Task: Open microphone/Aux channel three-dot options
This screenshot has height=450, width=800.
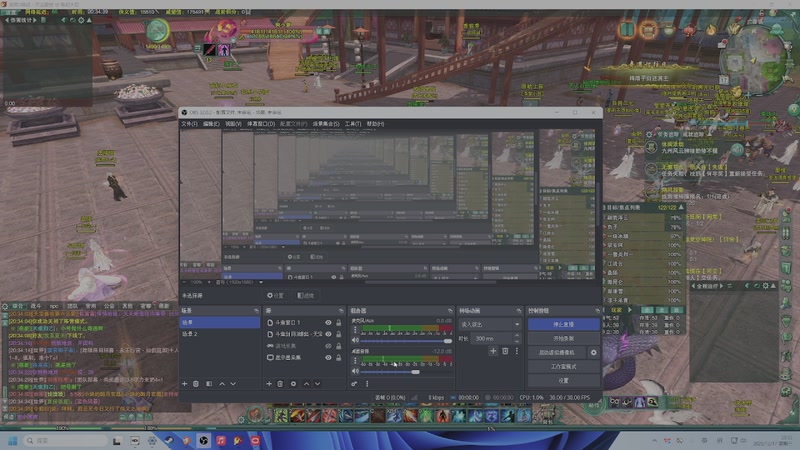Action: tap(355, 330)
